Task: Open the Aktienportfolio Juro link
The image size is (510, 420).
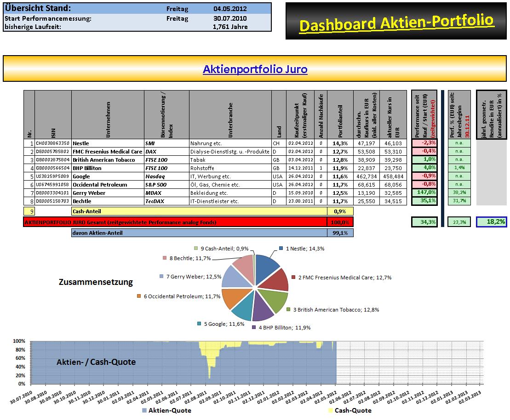Action: coord(255,69)
